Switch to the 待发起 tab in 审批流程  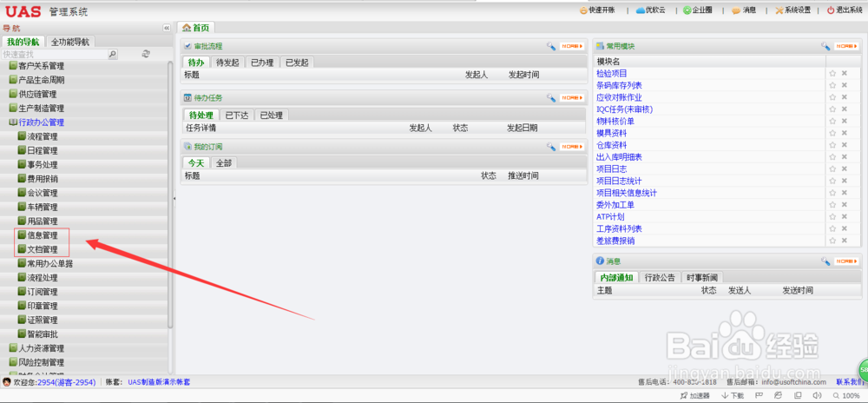(227, 62)
